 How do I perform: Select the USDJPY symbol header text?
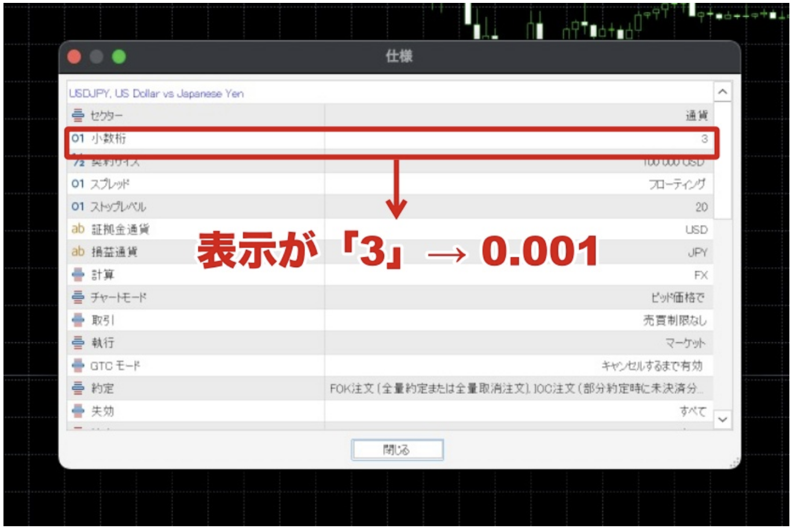click(156, 93)
